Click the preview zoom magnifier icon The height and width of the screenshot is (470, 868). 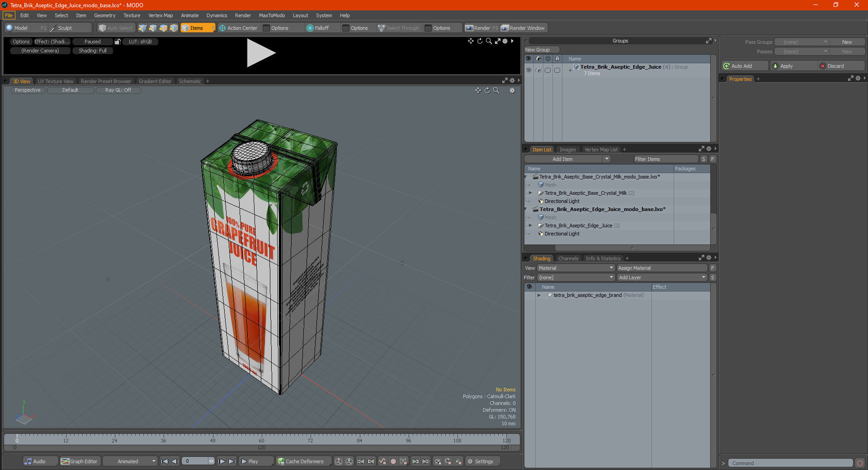(489, 41)
